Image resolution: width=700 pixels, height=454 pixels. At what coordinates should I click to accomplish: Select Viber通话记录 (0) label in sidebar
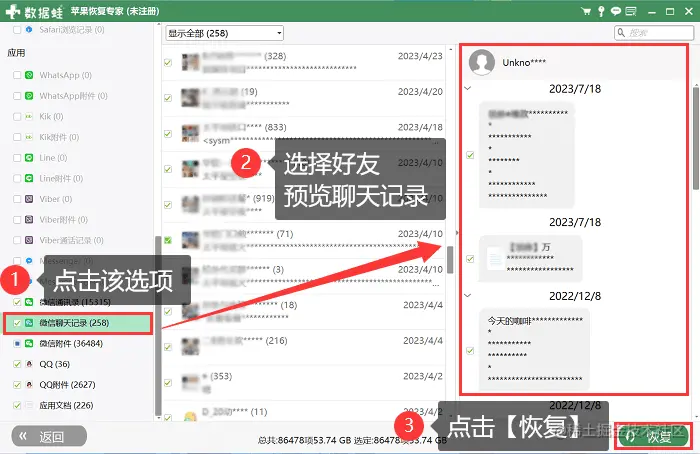pyautogui.click(x=71, y=240)
